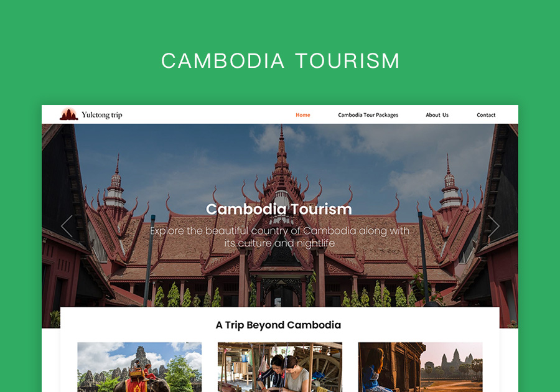Image resolution: width=560 pixels, height=392 pixels.
Task: Click the Yuletong trip brand name
Action: click(x=102, y=115)
